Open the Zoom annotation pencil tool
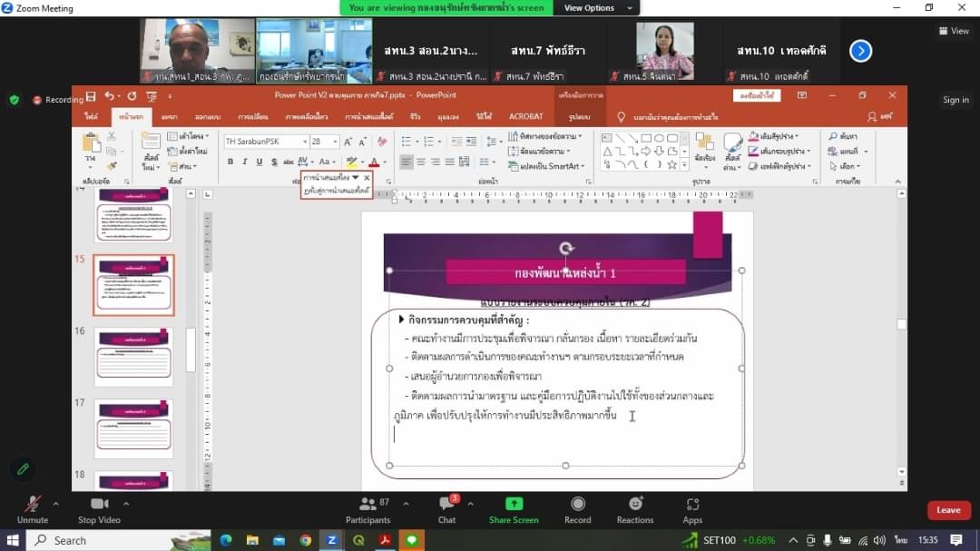 pos(23,469)
